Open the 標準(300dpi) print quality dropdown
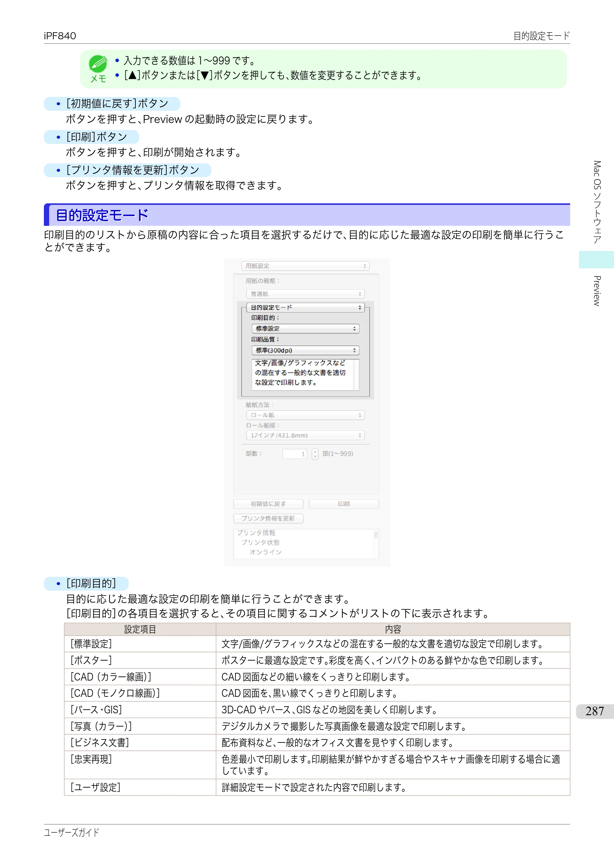 [305, 350]
